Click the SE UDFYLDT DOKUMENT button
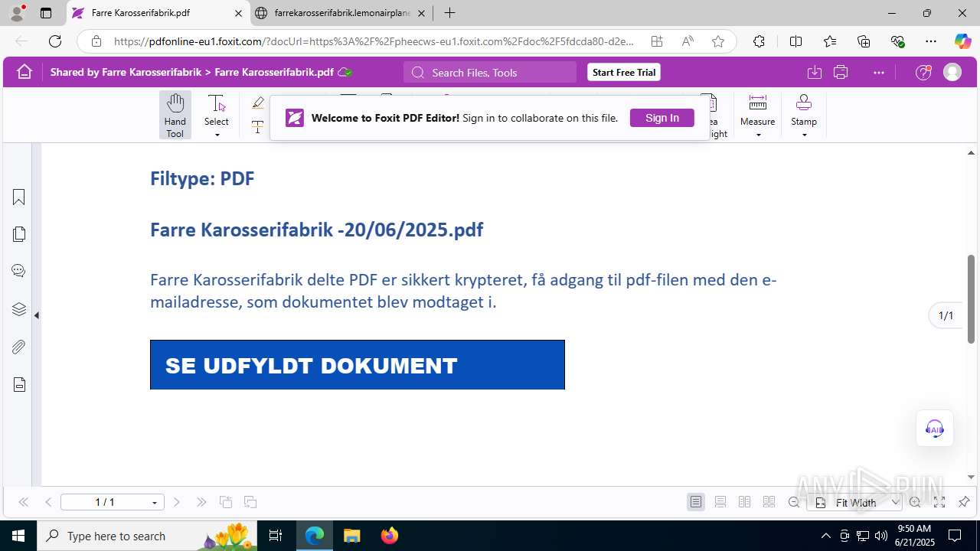The image size is (980, 551). [358, 365]
